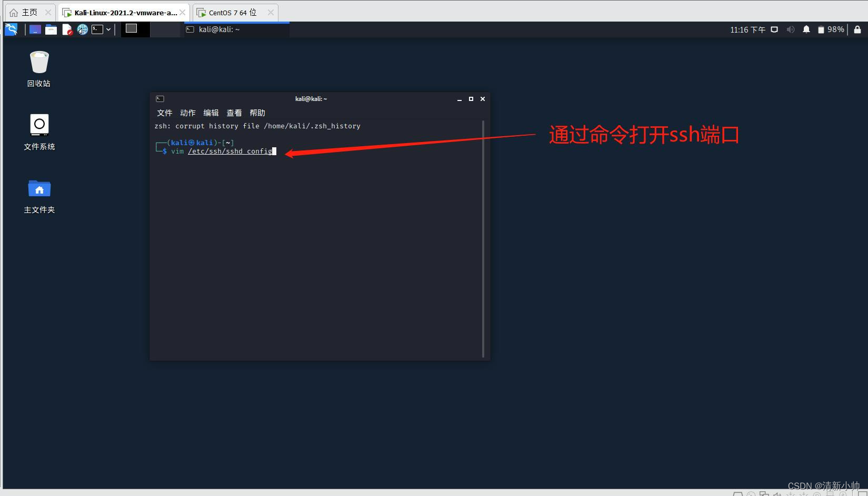Viewport: 868px width, 496px height.
Task: Open the 文件系统 desktop icon
Action: point(39,133)
